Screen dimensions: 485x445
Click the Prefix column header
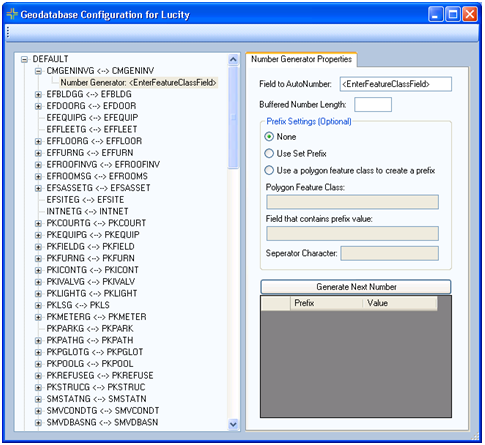point(326,303)
